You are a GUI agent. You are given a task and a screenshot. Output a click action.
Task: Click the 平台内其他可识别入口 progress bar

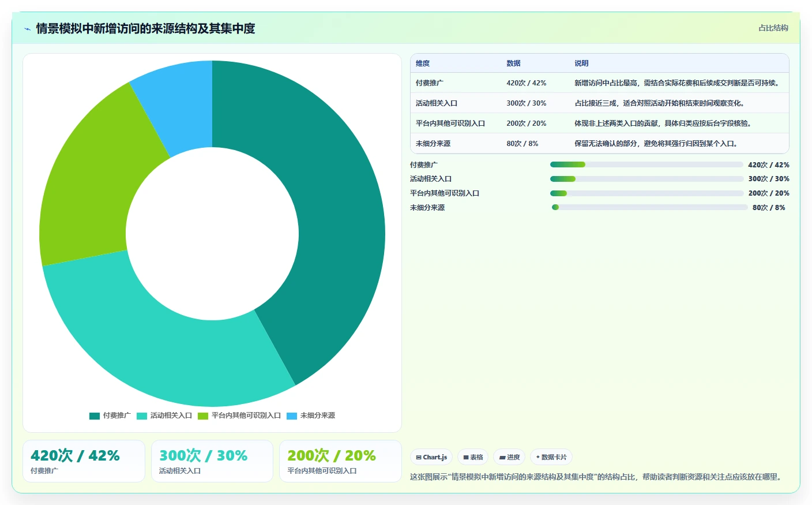[x=646, y=193]
